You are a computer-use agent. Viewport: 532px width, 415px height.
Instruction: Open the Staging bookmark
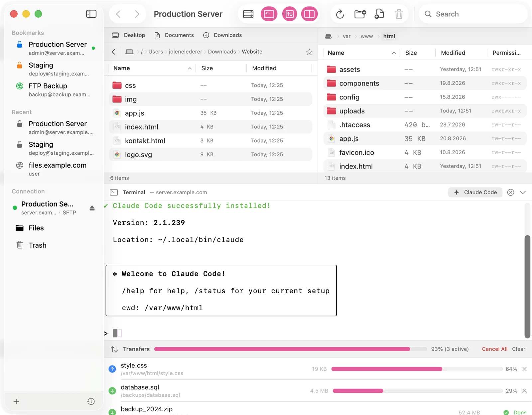coord(54,69)
